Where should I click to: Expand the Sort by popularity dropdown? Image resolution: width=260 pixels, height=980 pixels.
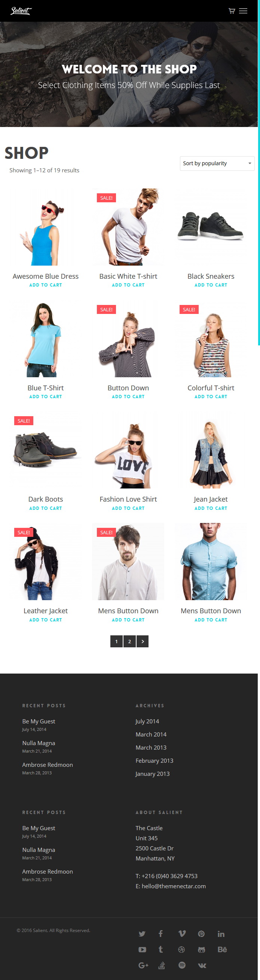(x=217, y=163)
